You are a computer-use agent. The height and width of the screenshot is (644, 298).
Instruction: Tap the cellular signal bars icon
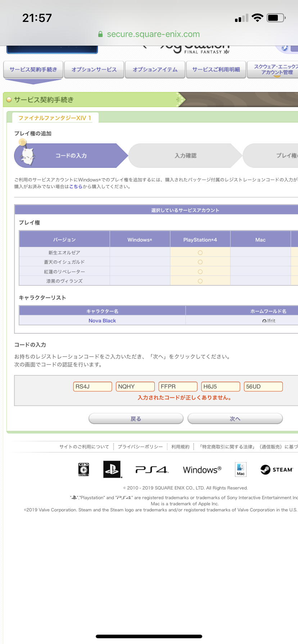(241, 18)
